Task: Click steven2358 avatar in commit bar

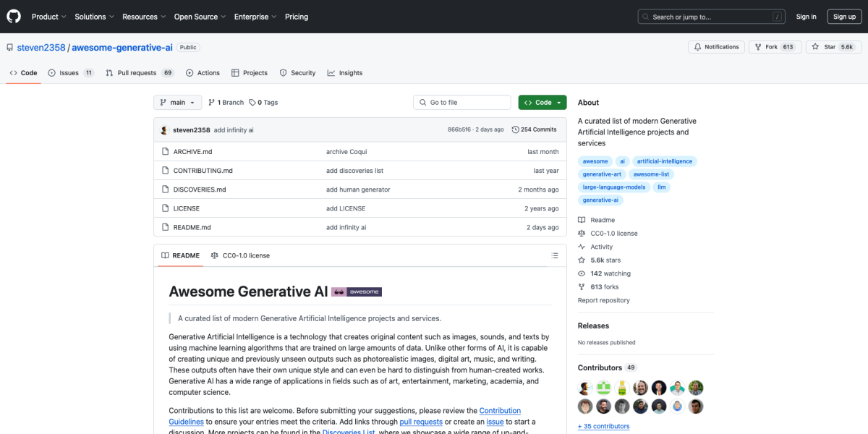Action: (165, 130)
